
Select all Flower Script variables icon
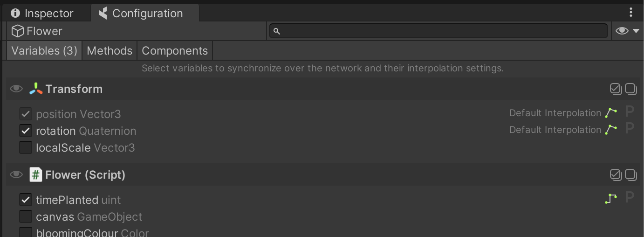(x=616, y=174)
